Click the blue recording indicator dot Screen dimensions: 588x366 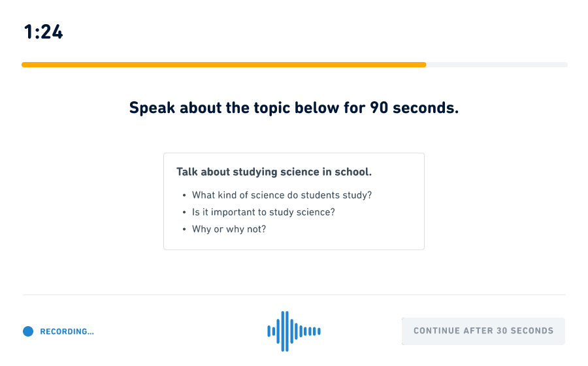[28, 331]
